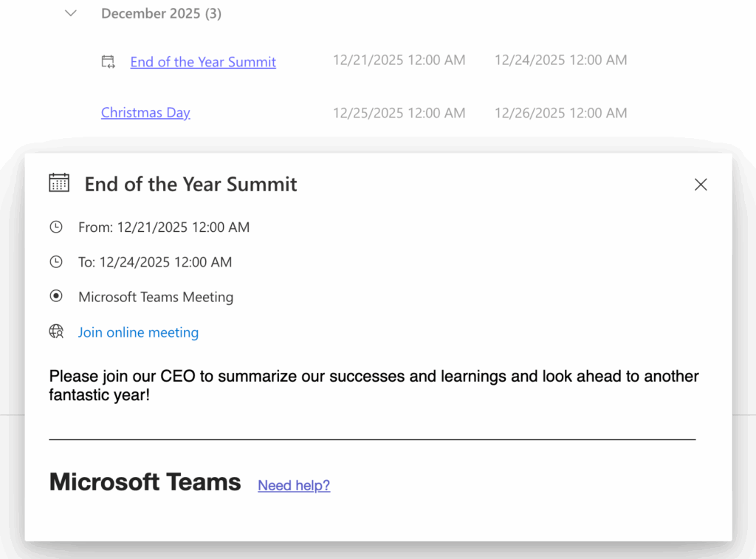
Task: Click the clock icon next to To date
Action: click(56, 261)
